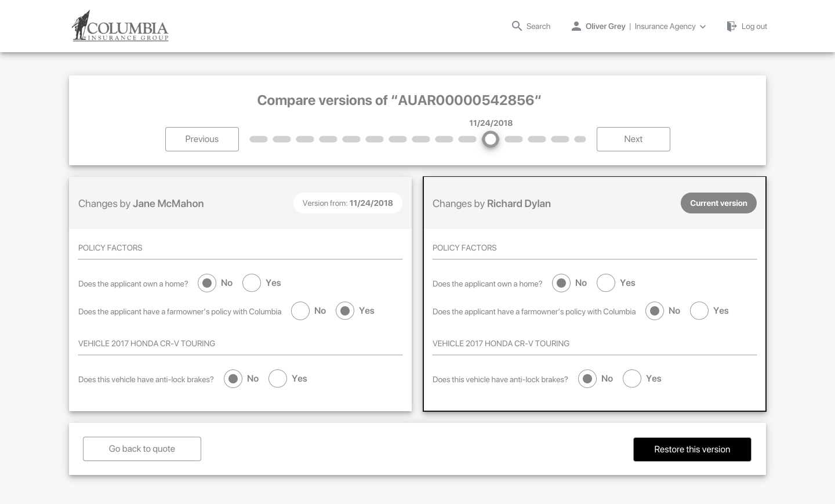
Task: Click VEHICLE 2017 HONDA CR-V TOURING in Jane McMahon panel
Action: pyautogui.click(x=147, y=343)
